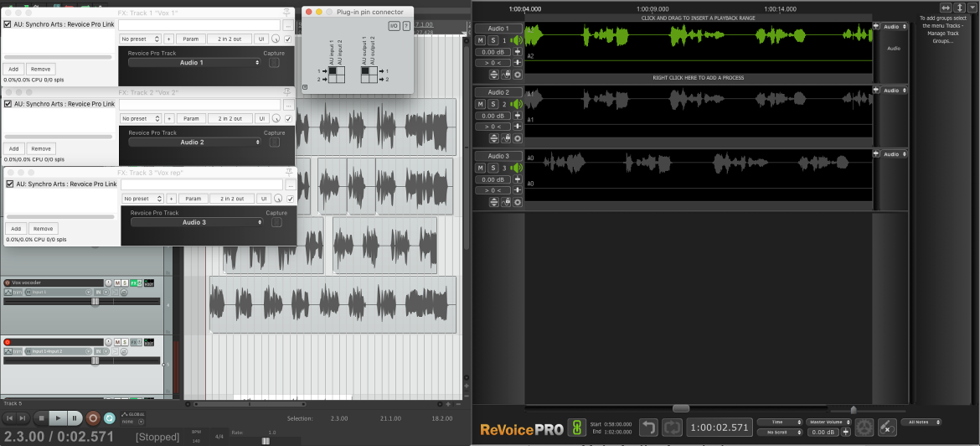This screenshot has width=980, height=446.
Task: Click the ReVoice Pro undo arrow button
Action: coord(650,428)
